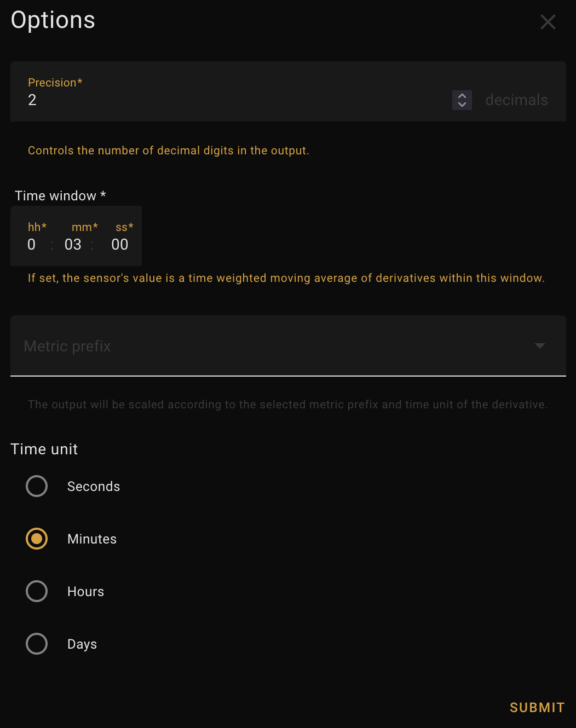Click the hh hours field
Image resolution: width=576 pixels, height=728 pixels.
tap(31, 244)
